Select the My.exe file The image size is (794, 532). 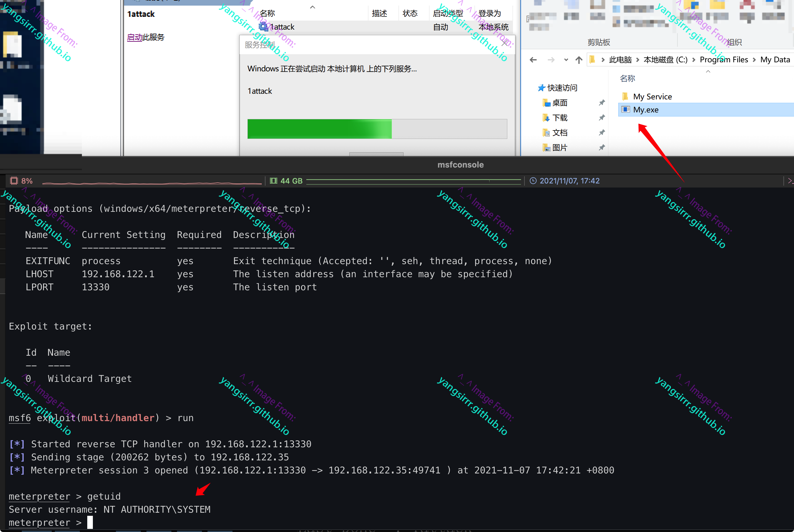[646, 110]
